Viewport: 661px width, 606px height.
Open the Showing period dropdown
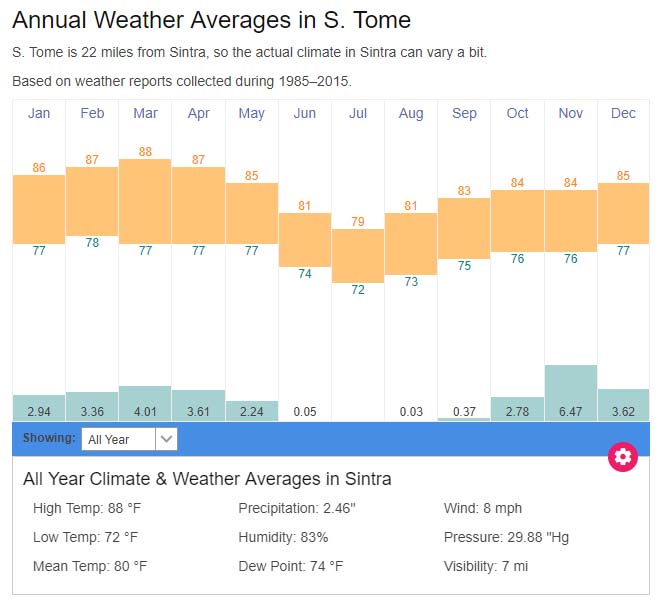[120, 439]
